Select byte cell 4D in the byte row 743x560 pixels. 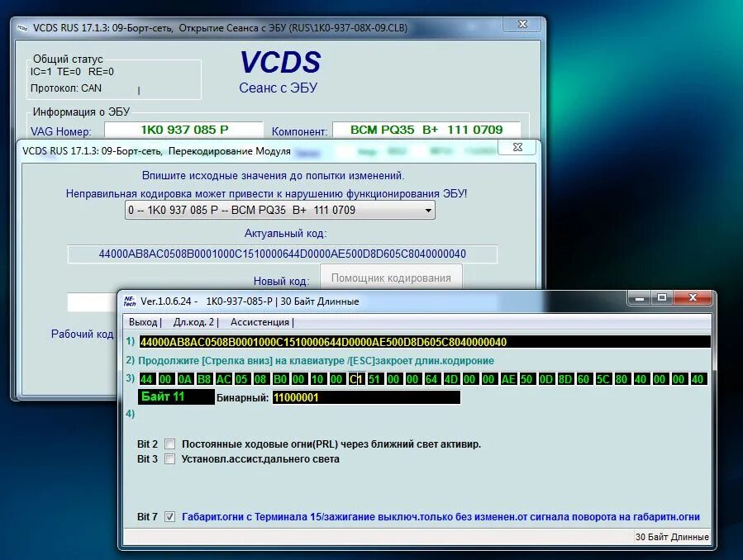pos(451,379)
